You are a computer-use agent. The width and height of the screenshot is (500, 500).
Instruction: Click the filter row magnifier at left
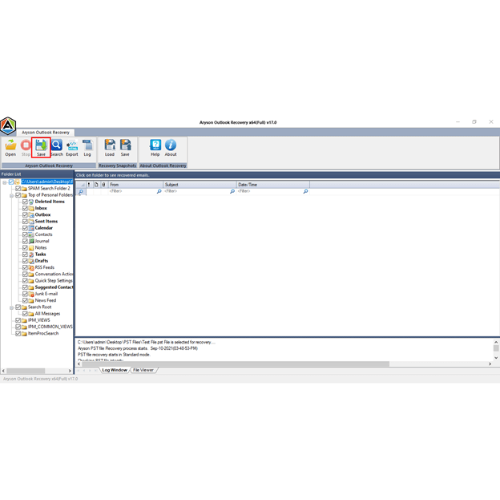(81, 192)
